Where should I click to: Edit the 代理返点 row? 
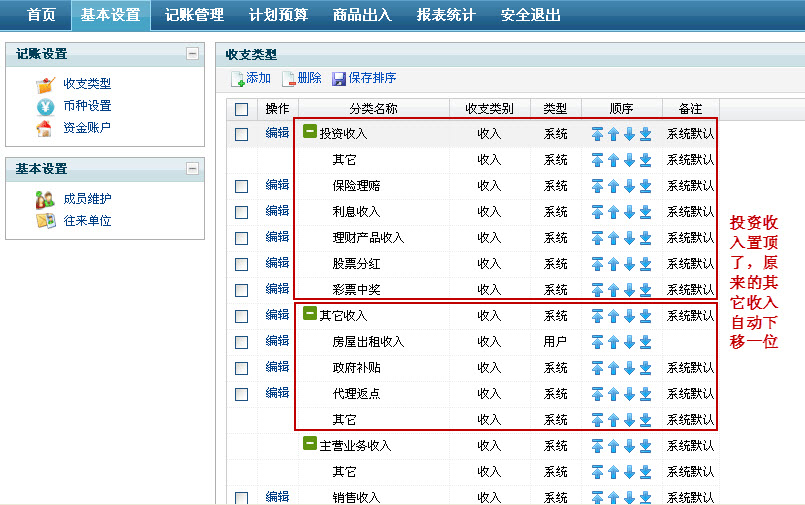tap(277, 393)
